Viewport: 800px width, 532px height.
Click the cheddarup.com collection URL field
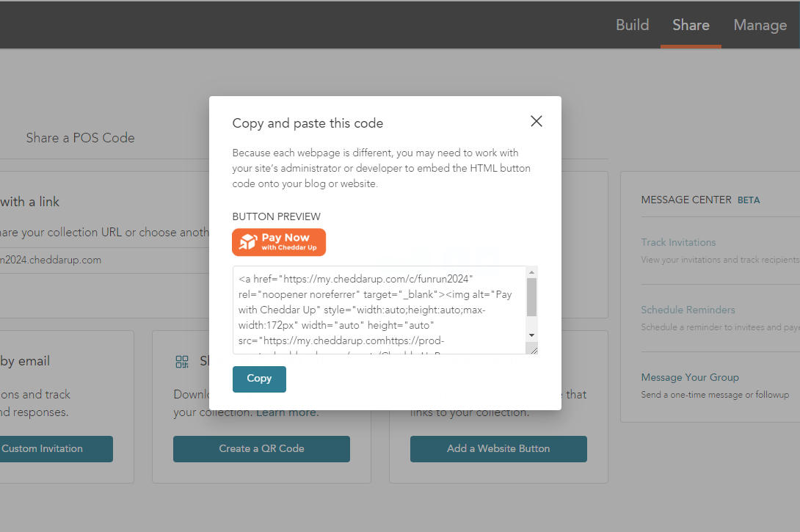(x=105, y=260)
